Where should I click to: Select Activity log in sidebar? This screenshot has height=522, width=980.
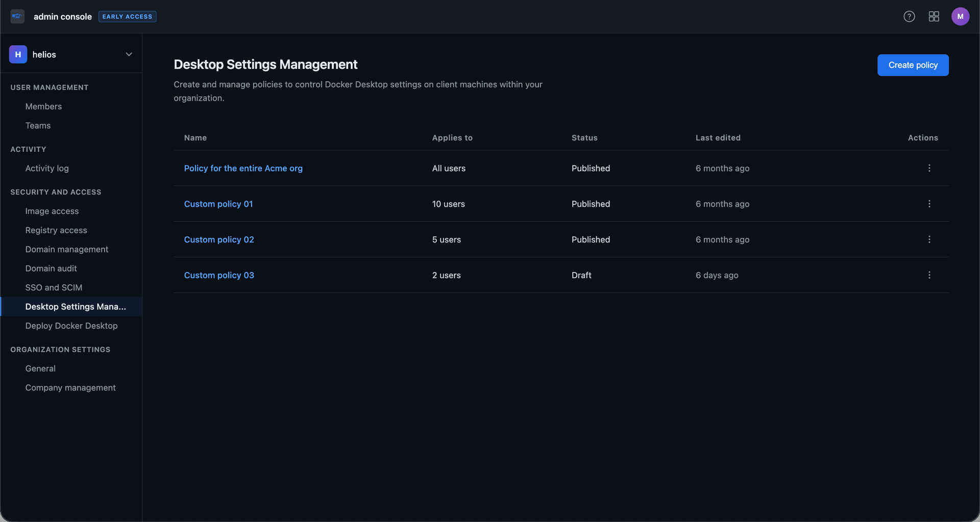(x=47, y=168)
